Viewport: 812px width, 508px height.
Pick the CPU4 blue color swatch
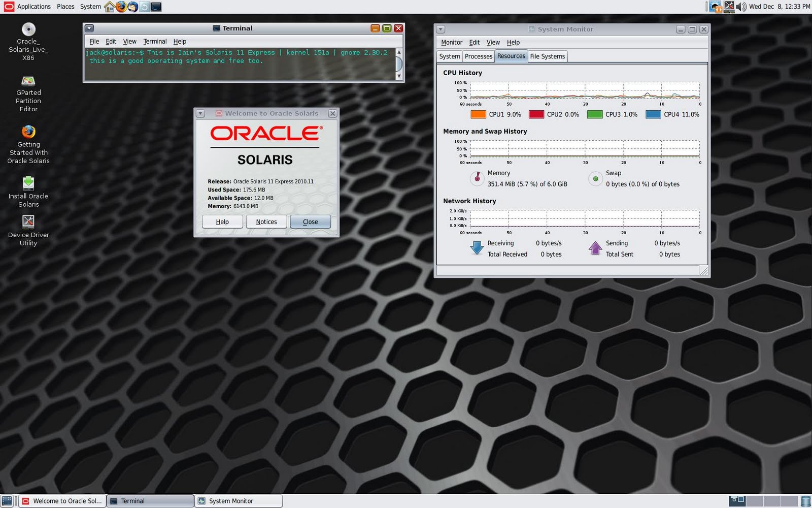coord(653,115)
